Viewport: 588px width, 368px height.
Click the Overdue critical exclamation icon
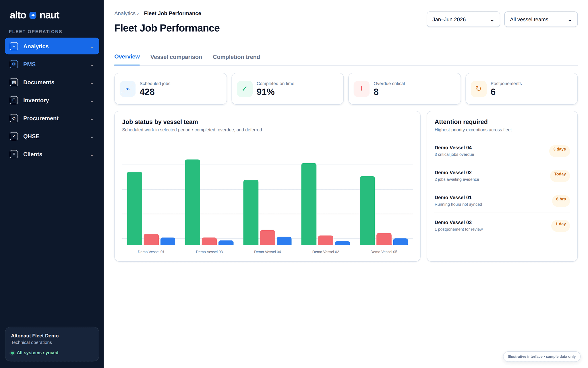tap(361, 89)
